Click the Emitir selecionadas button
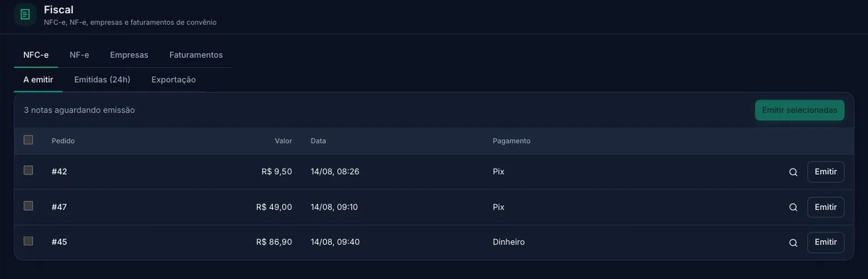Image resolution: width=868 pixels, height=279 pixels. (x=800, y=110)
